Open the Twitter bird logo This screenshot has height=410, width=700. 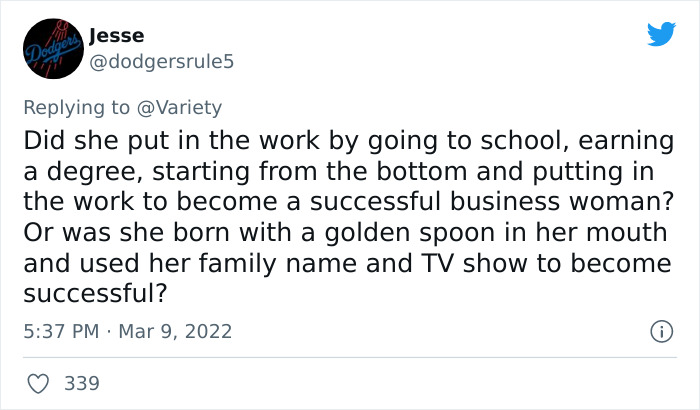point(661,35)
